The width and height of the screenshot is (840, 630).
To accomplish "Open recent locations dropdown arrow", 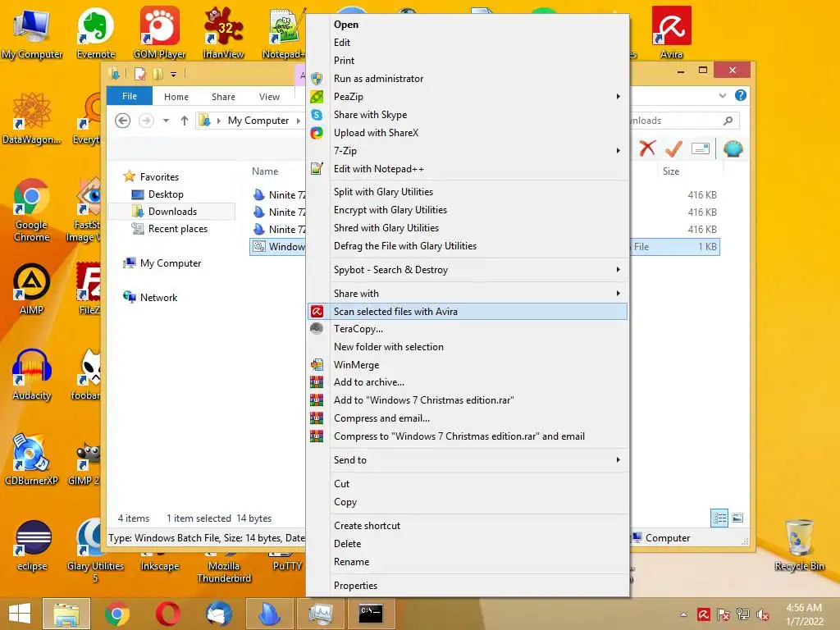I will tap(166, 121).
